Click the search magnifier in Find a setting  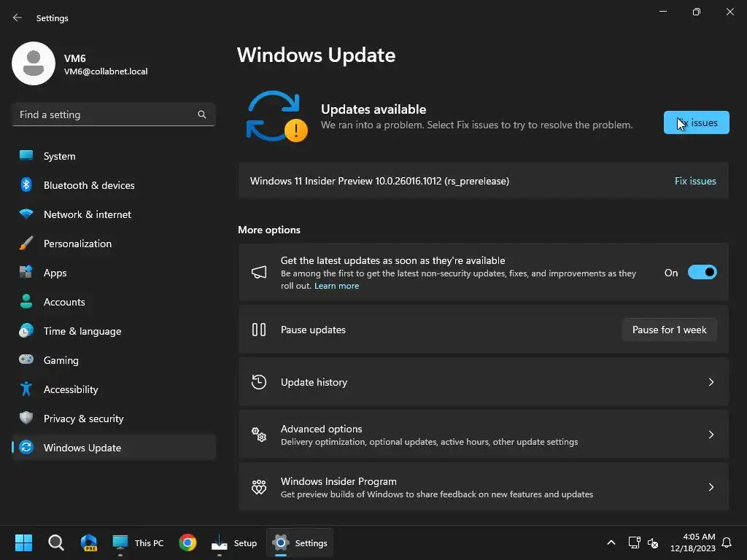pyautogui.click(x=202, y=114)
